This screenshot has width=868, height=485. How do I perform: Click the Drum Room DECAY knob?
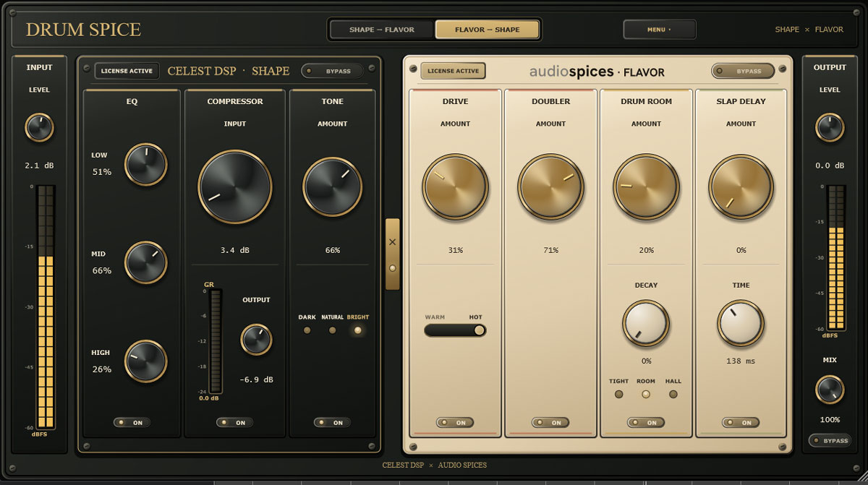[646, 324]
